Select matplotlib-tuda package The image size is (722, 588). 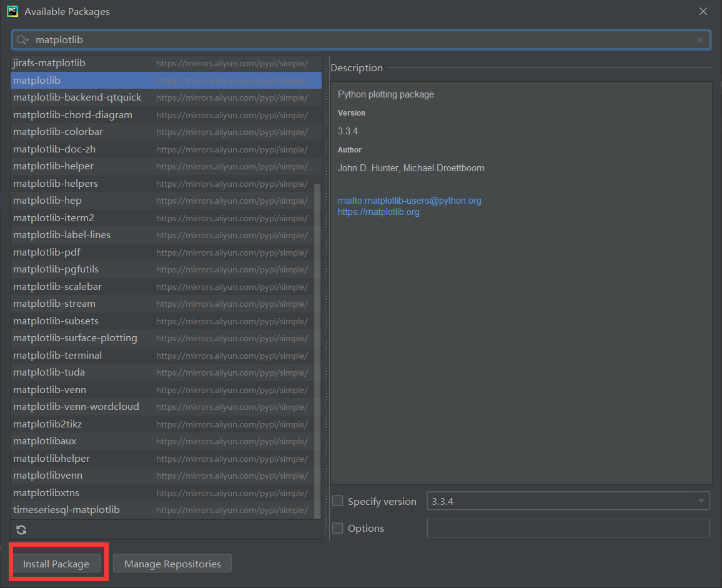162,372
